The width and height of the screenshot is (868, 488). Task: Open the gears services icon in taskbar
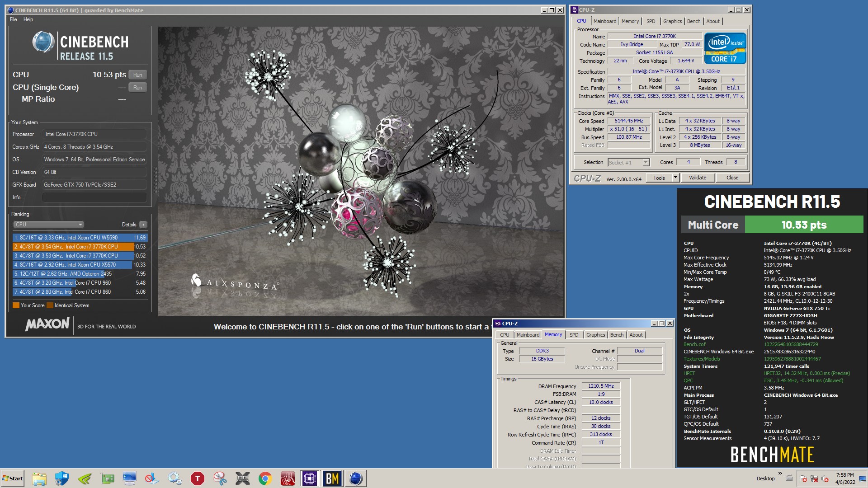175,479
